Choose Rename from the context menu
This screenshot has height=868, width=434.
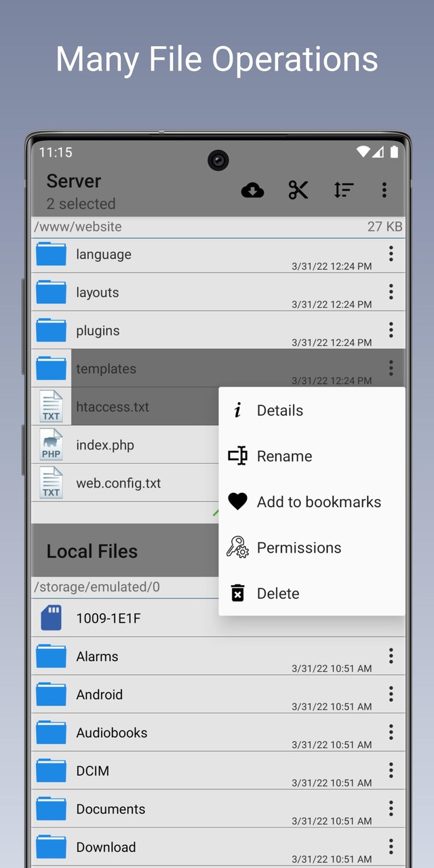coord(284,456)
